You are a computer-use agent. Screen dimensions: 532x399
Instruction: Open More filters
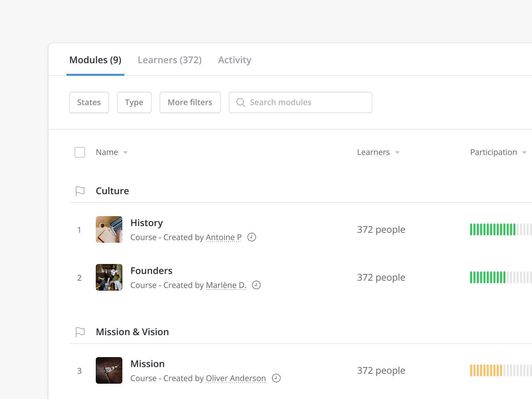coord(190,102)
